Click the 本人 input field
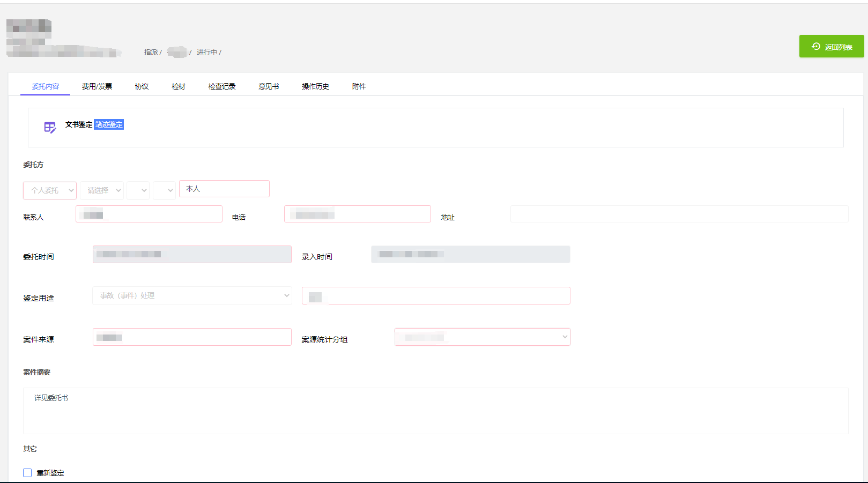The width and height of the screenshot is (868, 483). click(224, 189)
